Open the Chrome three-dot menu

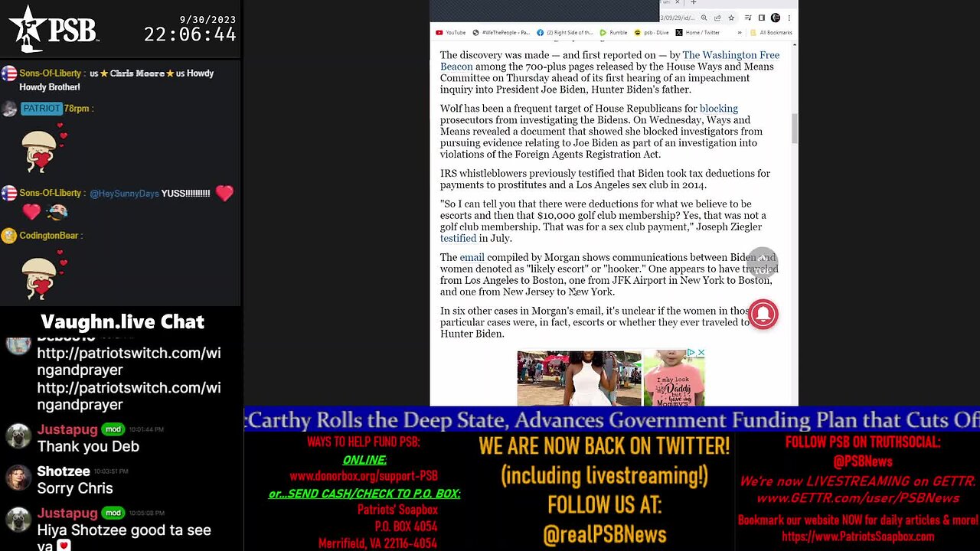789,18
